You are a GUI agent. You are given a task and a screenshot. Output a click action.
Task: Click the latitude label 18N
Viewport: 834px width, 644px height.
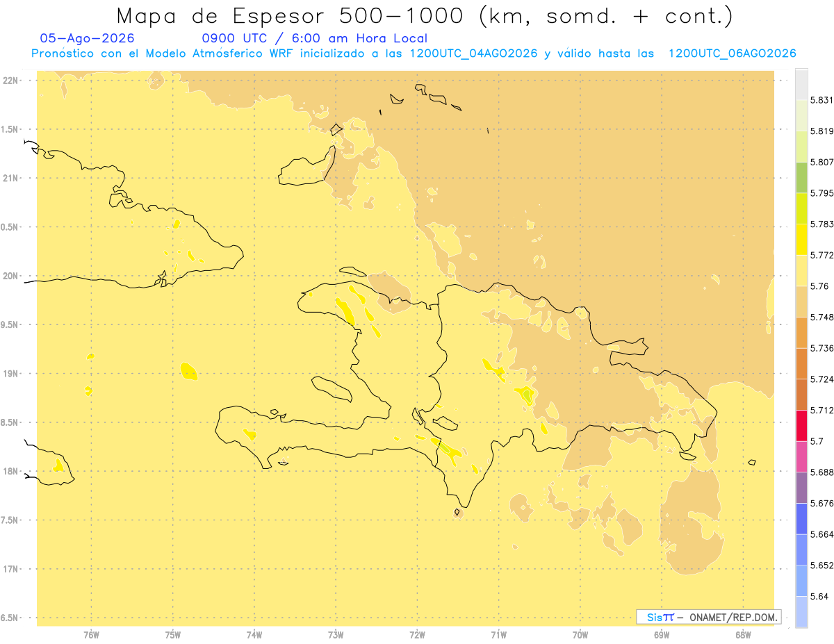coord(10,471)
